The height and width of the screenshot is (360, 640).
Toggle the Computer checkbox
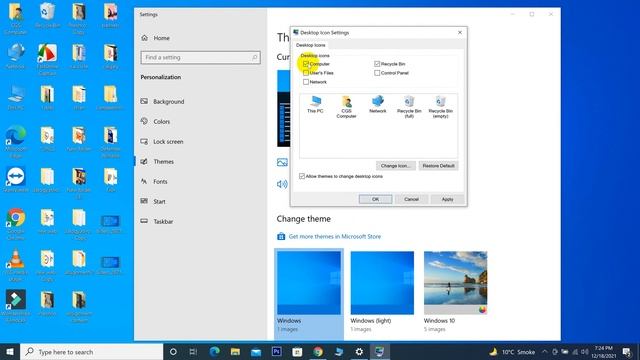tap(306, 64)
